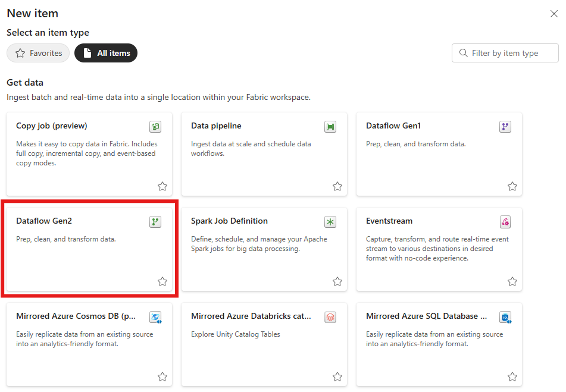
Task: Close the New item dialog
Action: pyautogui.click(x=554, y=14)
